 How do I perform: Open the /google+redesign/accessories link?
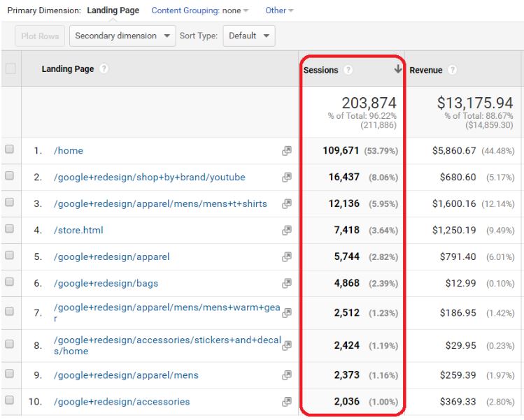pos(121,402)
